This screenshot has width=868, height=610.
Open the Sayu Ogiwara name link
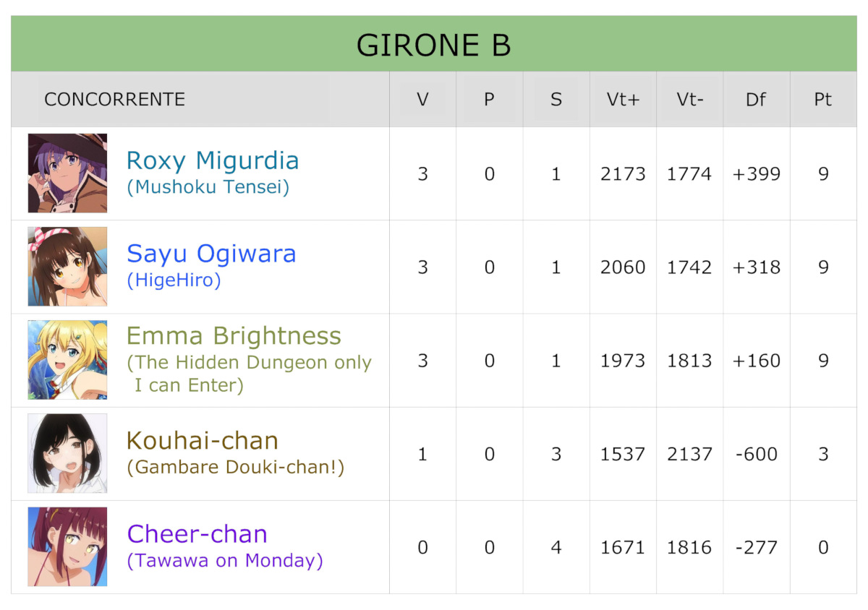click(211, 254)
